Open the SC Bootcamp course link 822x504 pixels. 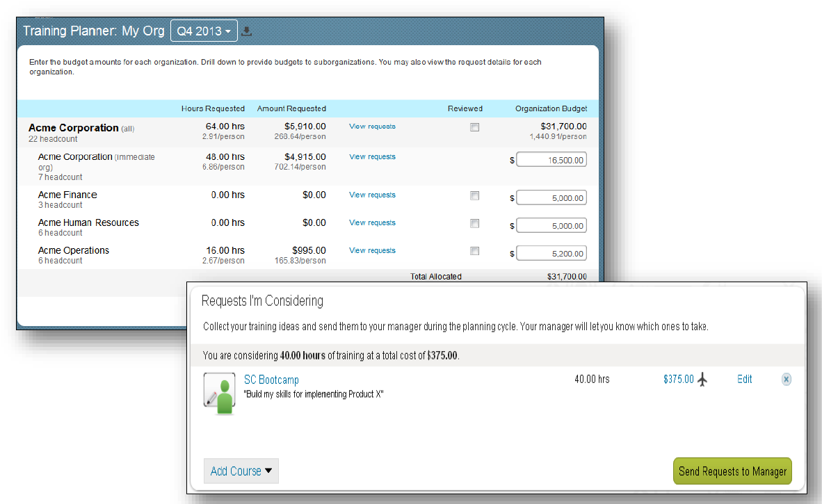pyautogui.click(x=271, y=380)
